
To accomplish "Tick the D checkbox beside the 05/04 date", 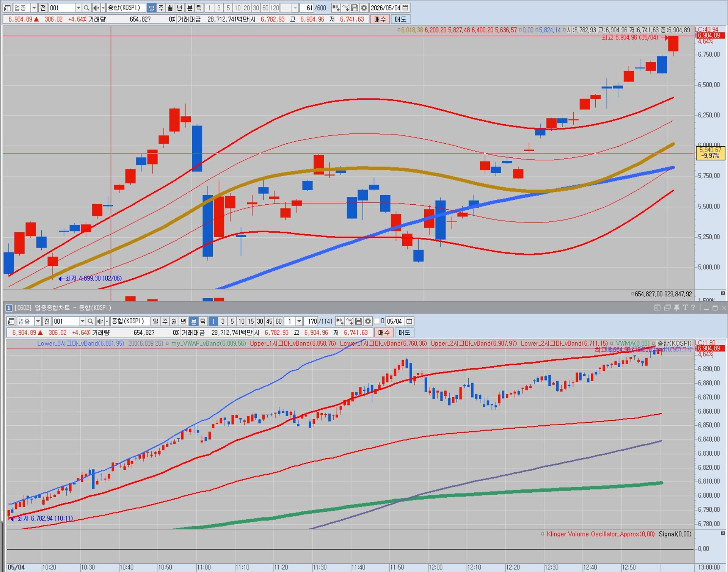I will click(x=377, y=321).
